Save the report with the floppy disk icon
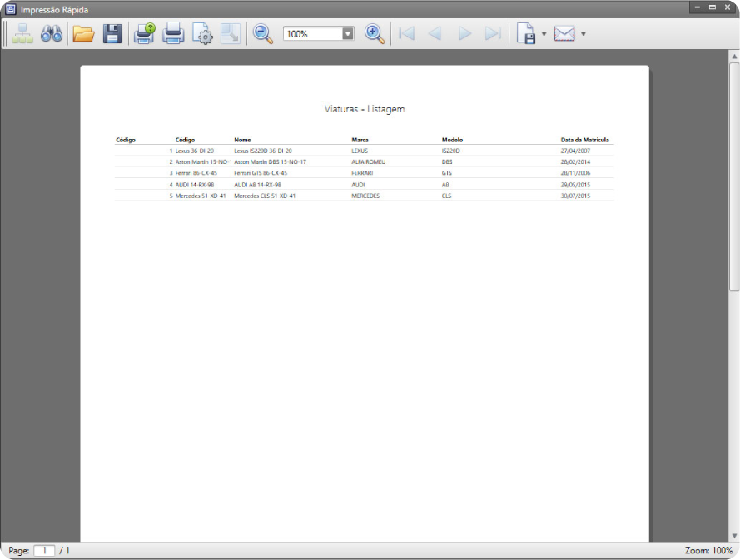Image resolution: width=740 pixels, height=560 pixels. click(x=112, y=34)
